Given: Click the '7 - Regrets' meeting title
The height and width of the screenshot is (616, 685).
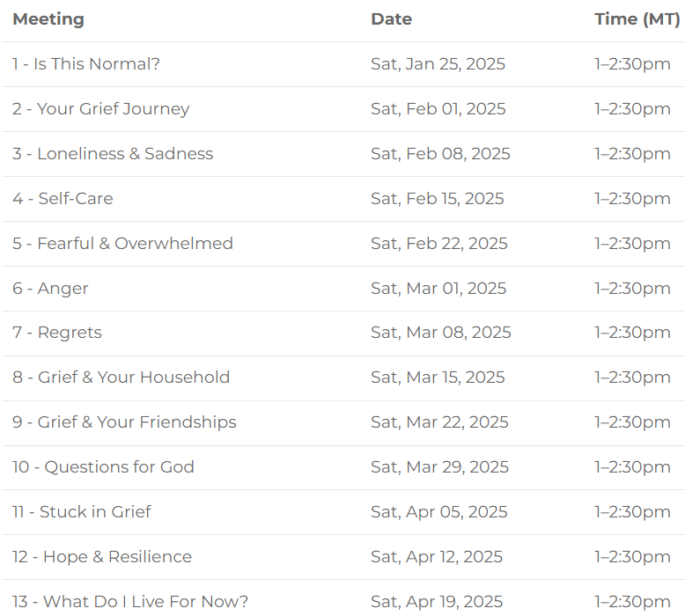Looking at the screenshot, I should pyautogui.click(x=57, y=333).
